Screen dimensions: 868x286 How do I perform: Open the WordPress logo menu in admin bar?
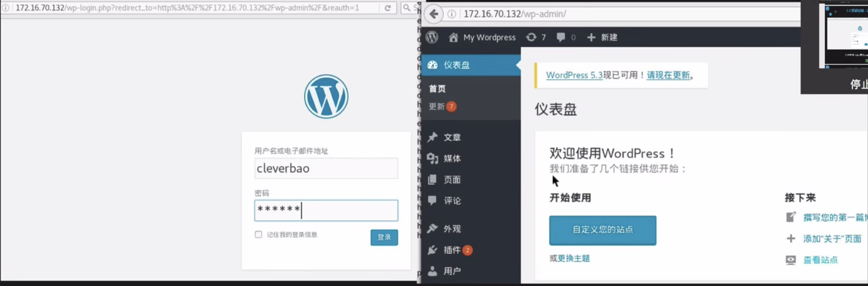tap(432, 37)
